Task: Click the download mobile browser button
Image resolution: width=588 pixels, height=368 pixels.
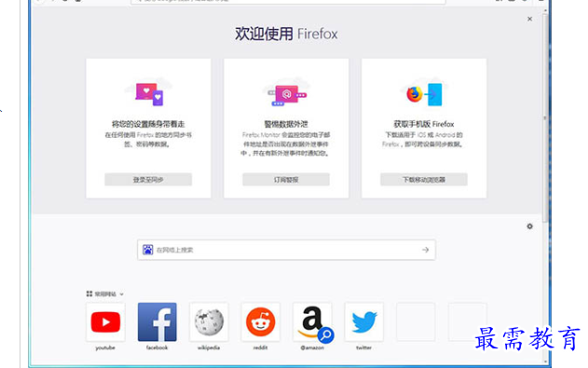Action: tap(424, 180)
